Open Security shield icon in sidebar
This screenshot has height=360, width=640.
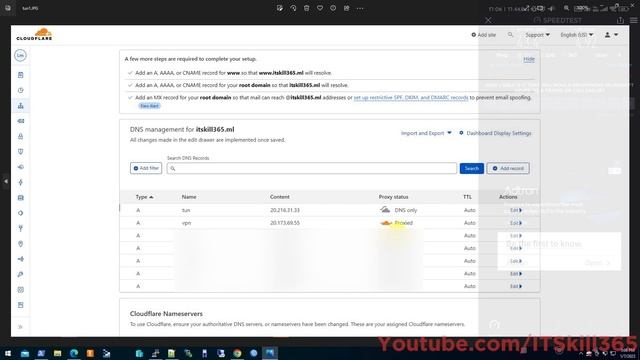[21, 151]
